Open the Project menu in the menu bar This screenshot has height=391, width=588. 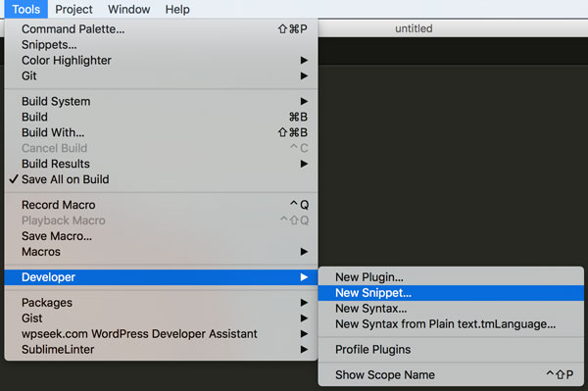(73, 9)
